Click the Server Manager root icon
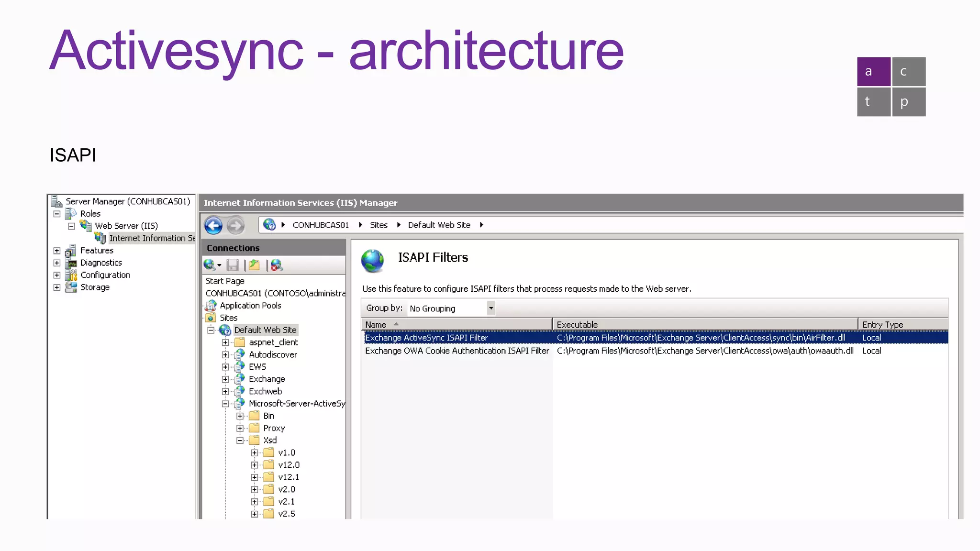Screen dimensions: 980x551 tap(56, 201)
